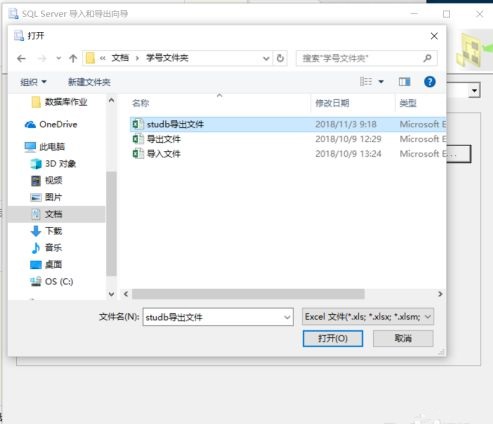Click the search magnifier icon
The image size is (493, 424).
coord(427,58)
